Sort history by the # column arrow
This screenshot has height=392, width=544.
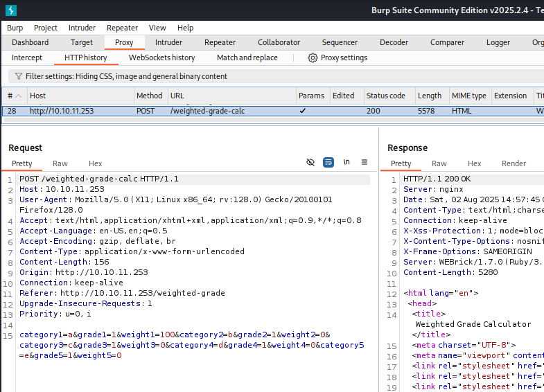18,96
